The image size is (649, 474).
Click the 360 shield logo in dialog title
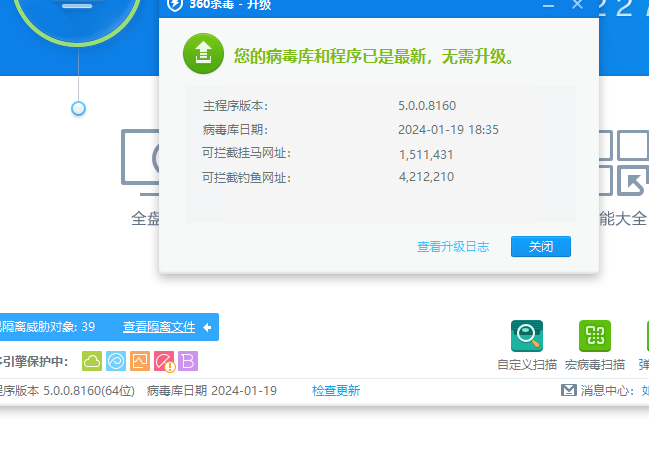pos(174,5)
